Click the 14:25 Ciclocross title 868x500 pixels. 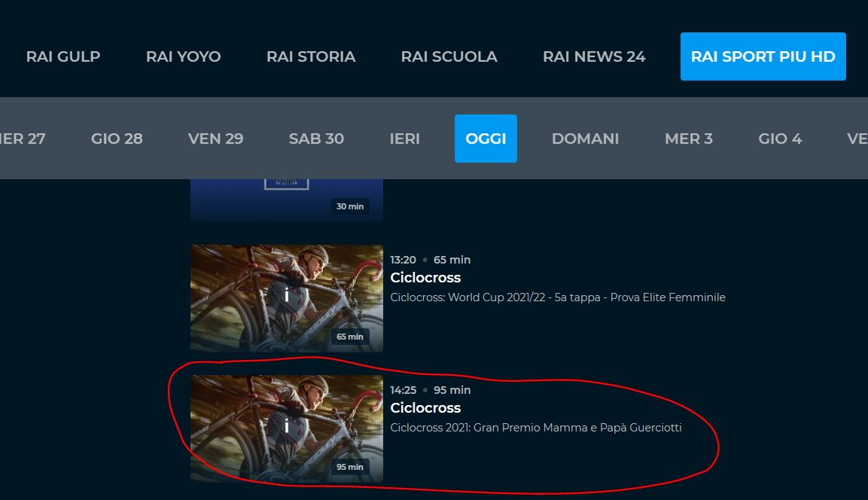click(425, 407)
